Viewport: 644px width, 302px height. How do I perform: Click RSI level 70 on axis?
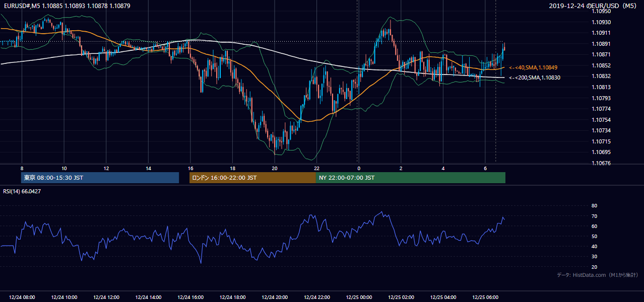click(594, 216)
